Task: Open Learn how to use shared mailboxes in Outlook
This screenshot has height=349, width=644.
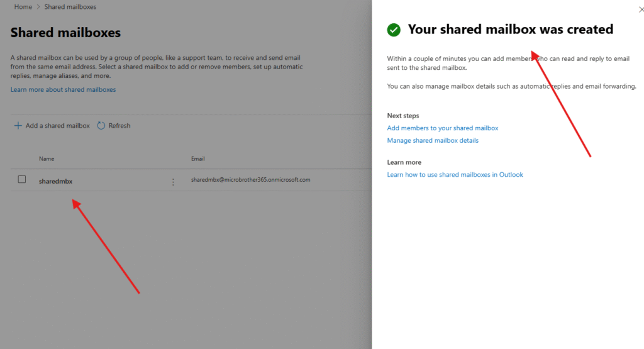Action: click(x=455, y=175)
